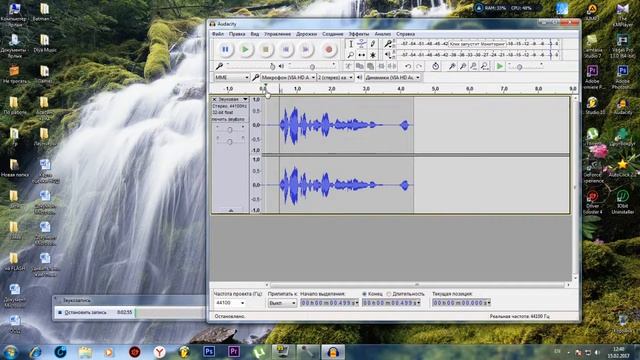Click the horizontal scrollbar of the track area
The width and height of the screenshot is (640, 360).
pos(417,284)
